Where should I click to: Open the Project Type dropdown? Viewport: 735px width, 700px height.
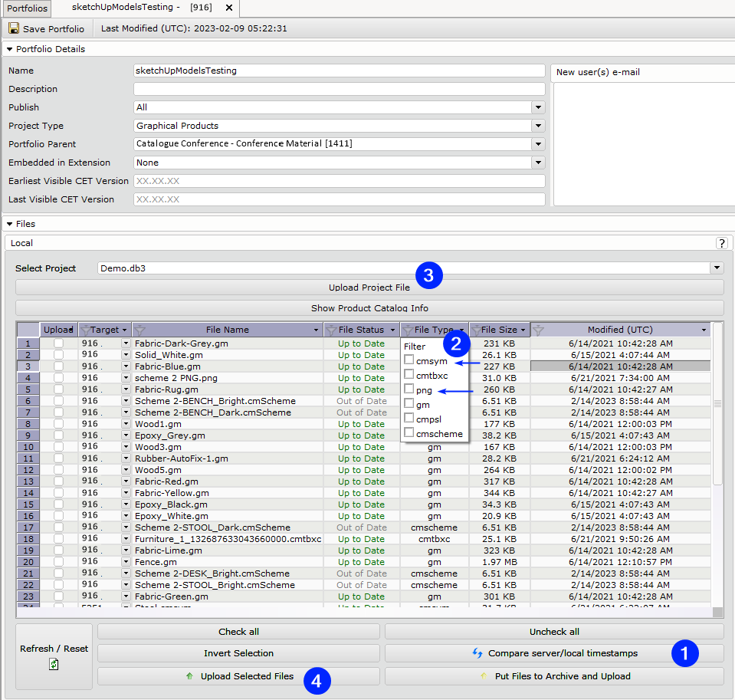[x=538, y=126]
